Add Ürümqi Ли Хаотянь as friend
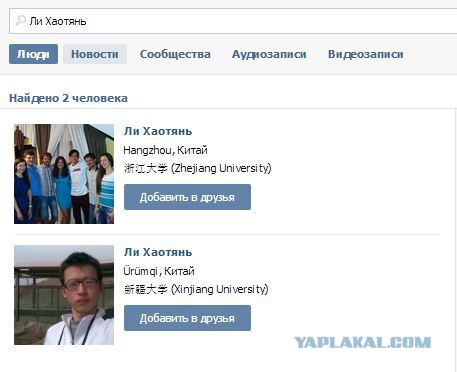This screenshot has height=372, width=457. click(187, 318)
